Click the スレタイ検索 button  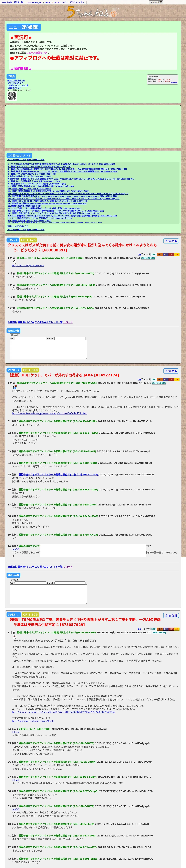pyautogui.click(x=156, y=2)
